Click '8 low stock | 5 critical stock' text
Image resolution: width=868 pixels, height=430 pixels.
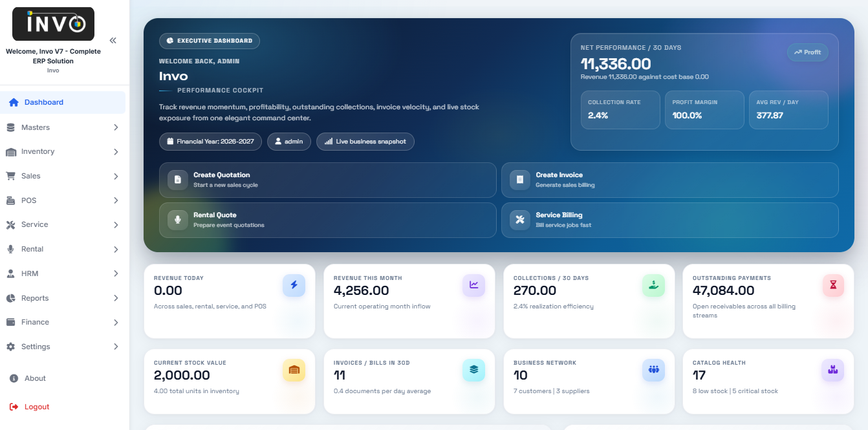pyautogui.click(x=735, y=391)
